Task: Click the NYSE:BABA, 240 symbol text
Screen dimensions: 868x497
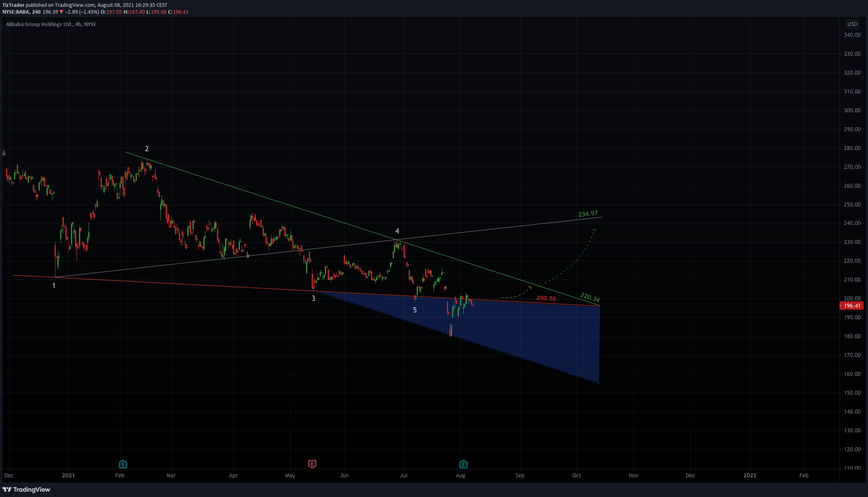Action: [x=21, y=12]
